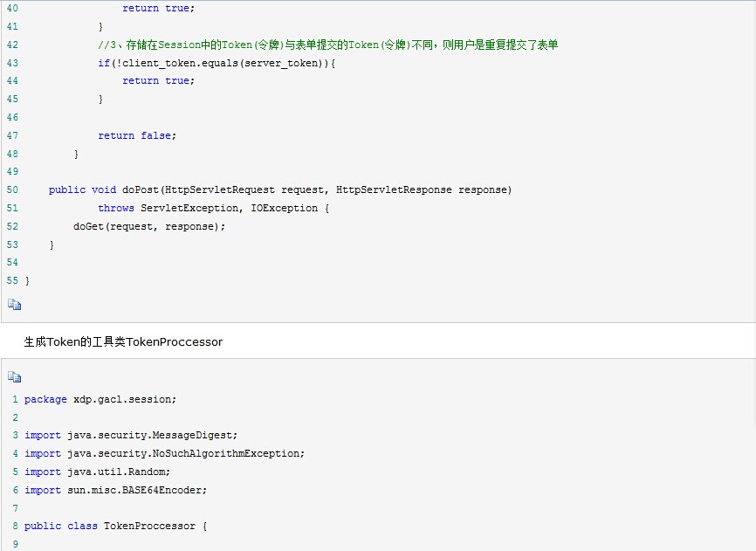Click 'return true;' on line 44

159,80
